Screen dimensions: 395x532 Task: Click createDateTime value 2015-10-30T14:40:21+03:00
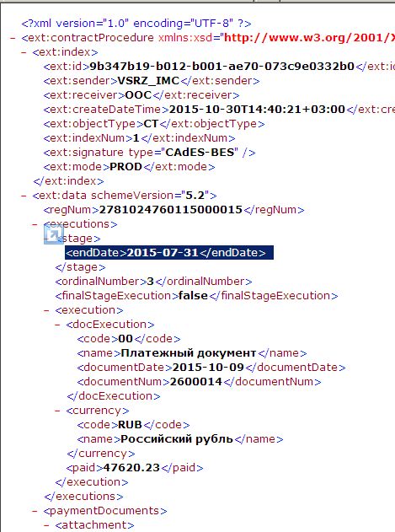[x=257, y=110]
